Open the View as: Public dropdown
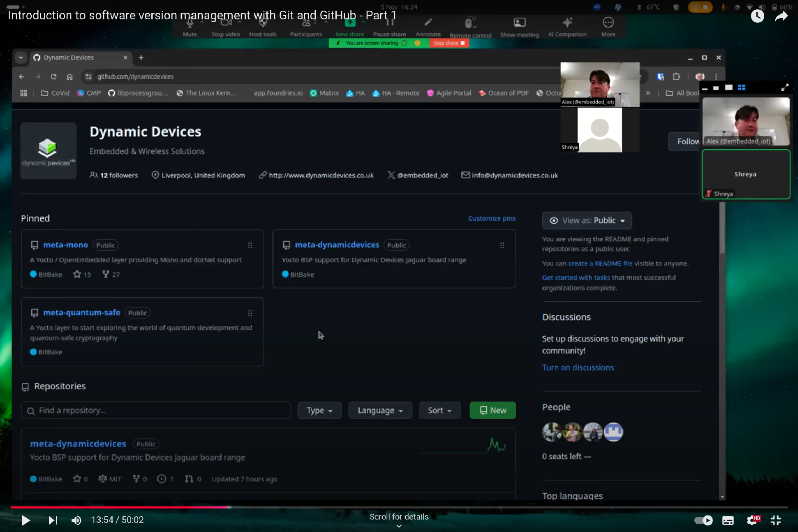Image resolution: width=798 pixels, height=532 pixels. point(587,221)
